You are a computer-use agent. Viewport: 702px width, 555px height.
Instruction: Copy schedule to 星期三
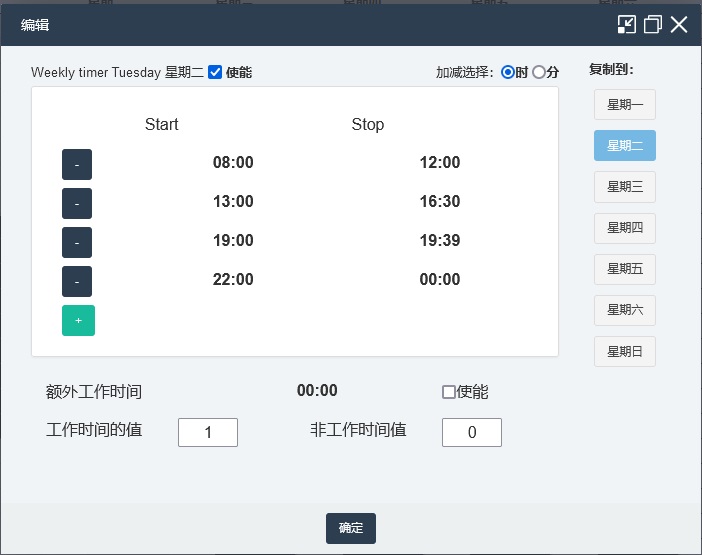[625, 186]
